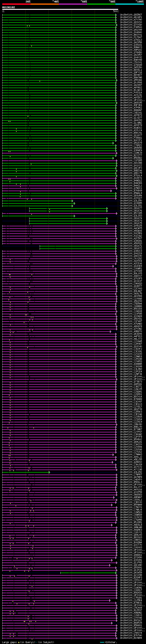The height and width of the screenshot is (644, 146).
Task: Click the white query ruler bar under AU196102
Action: click(x=60, y=9)
